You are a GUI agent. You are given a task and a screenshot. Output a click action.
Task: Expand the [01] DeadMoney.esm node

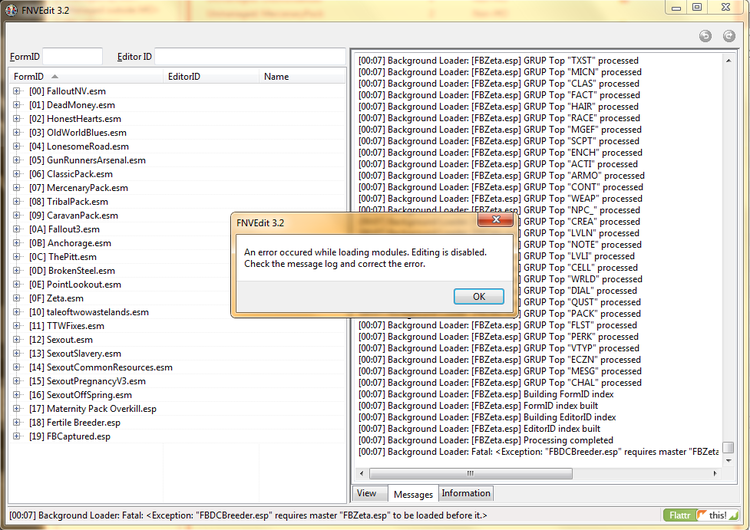coord(17,105)
